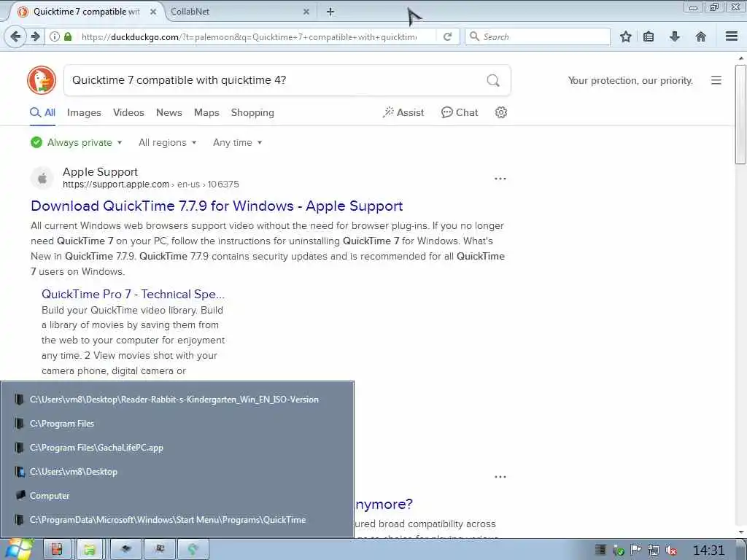Open Reader-Rabbit-s-Kindergarten folder in jump list
Viewport: 747px width, 560px height.
pos(177,399)
